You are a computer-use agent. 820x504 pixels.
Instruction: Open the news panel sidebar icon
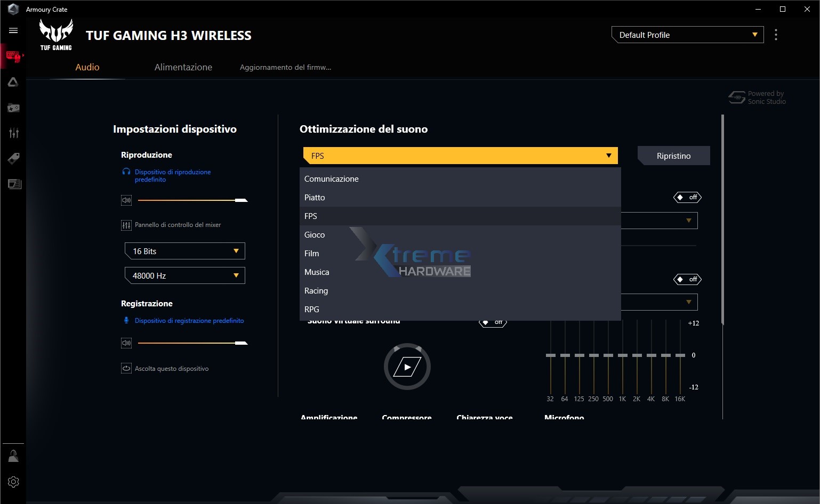pos(14,184)
